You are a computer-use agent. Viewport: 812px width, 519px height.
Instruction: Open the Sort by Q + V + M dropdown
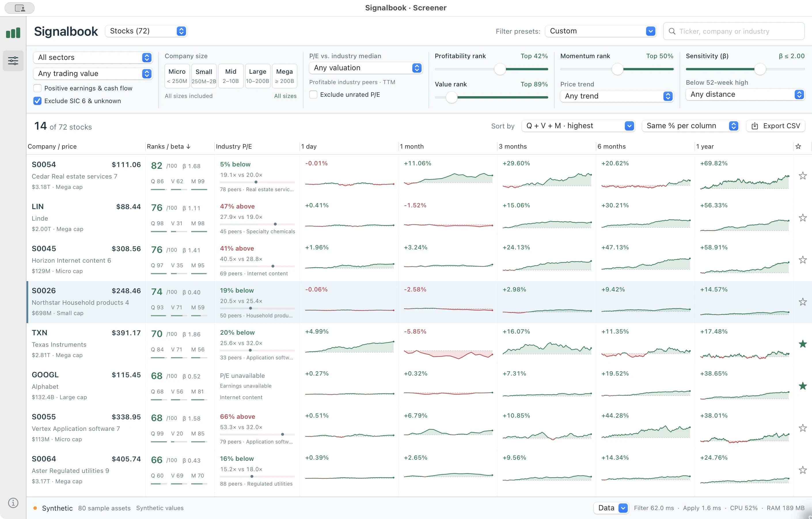tap(578, 126)
